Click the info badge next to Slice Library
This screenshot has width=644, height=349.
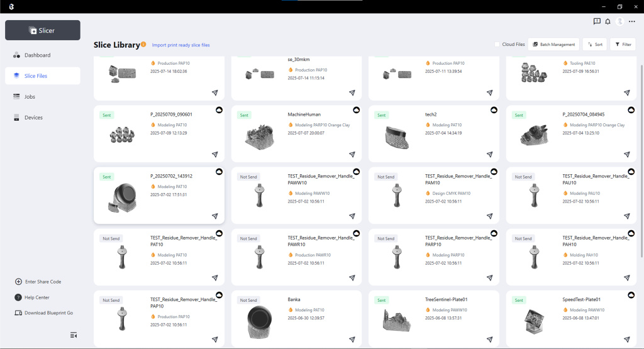[143, 44]
